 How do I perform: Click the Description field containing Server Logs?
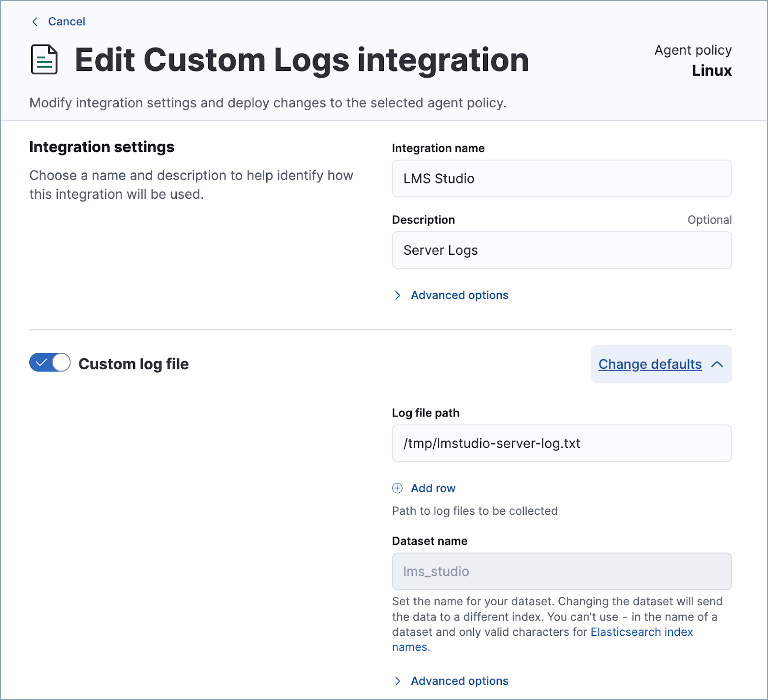[x=561, y=250]
